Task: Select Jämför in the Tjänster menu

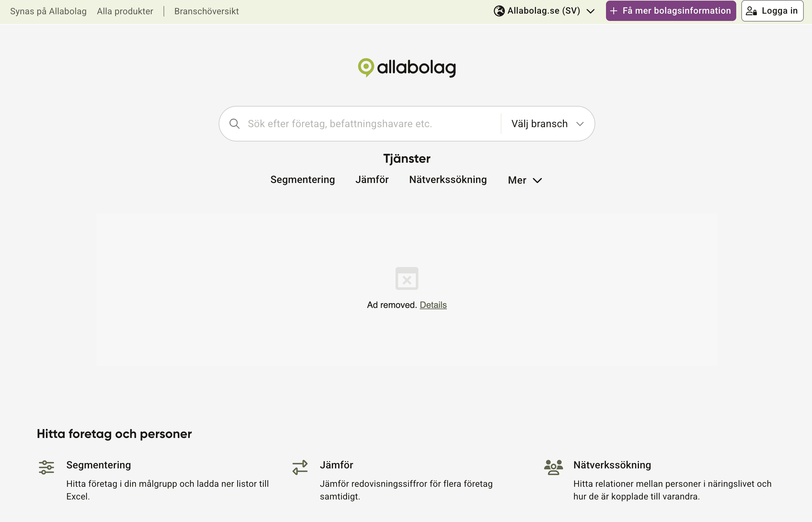Action: pyautogui.click(x=372, y=179)
